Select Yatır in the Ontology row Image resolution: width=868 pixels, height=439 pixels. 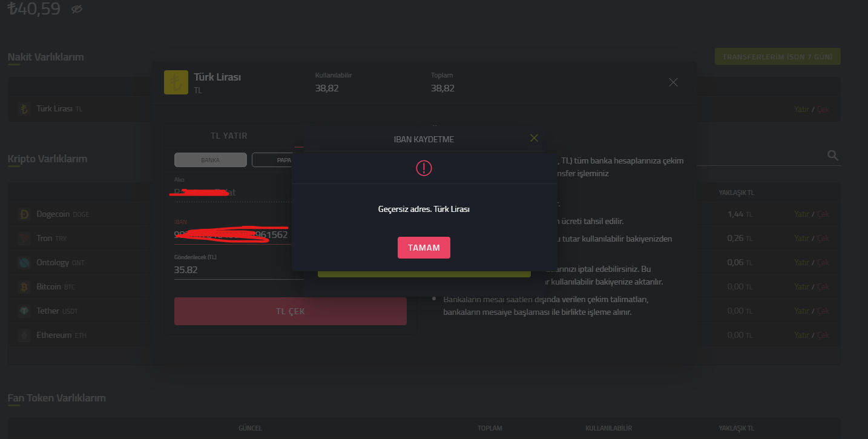pos(801,263)
